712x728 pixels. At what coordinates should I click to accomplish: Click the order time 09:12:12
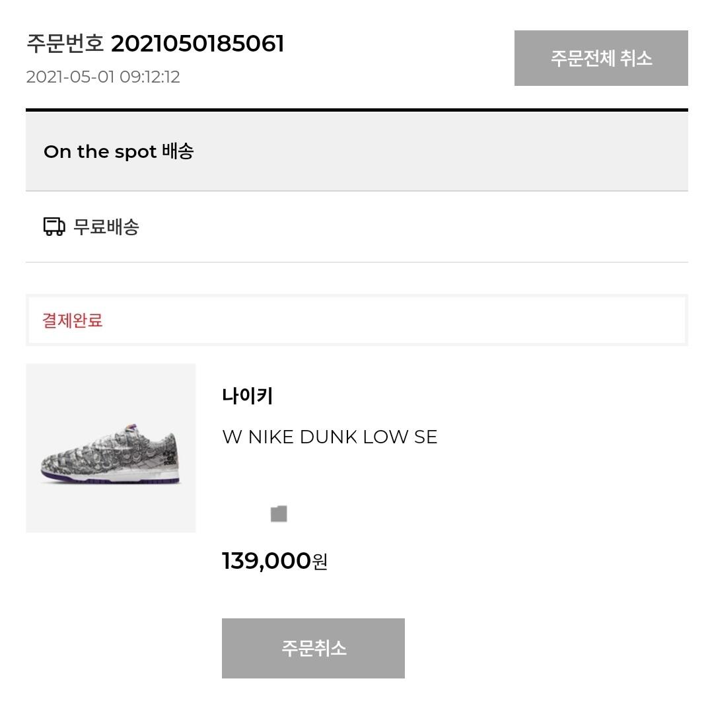[149, 77]
